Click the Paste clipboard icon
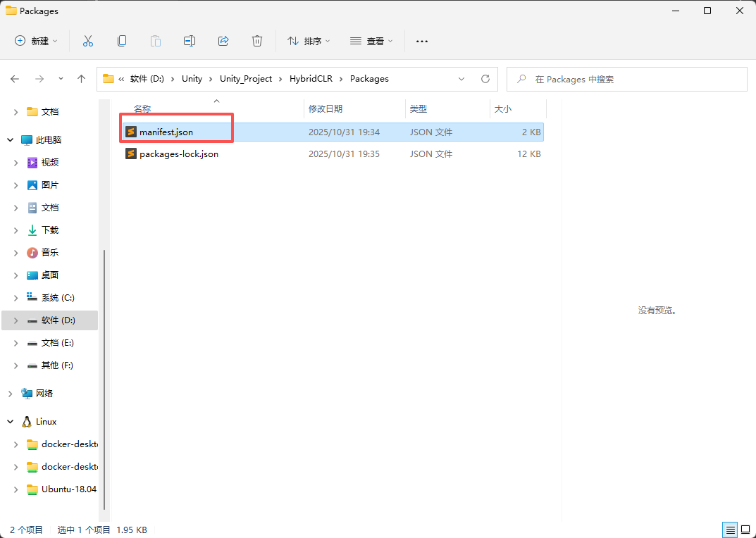 (156, 41)
